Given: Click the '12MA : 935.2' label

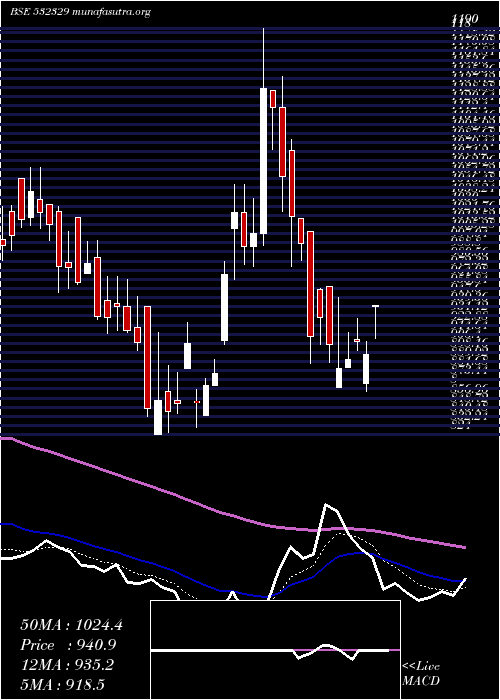Looking at the screenshot, I should [67, 665].
